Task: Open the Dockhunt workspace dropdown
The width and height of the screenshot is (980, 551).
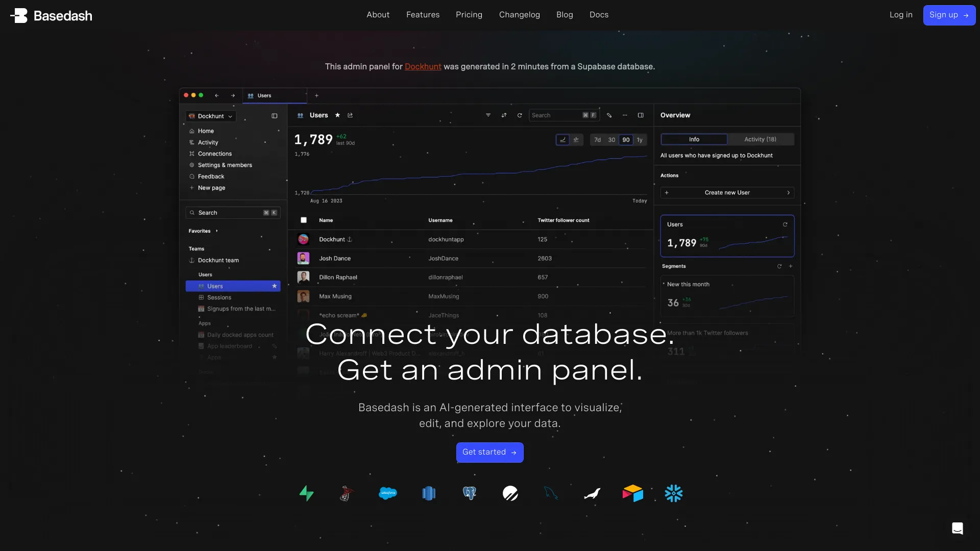Action: point(211,116)
